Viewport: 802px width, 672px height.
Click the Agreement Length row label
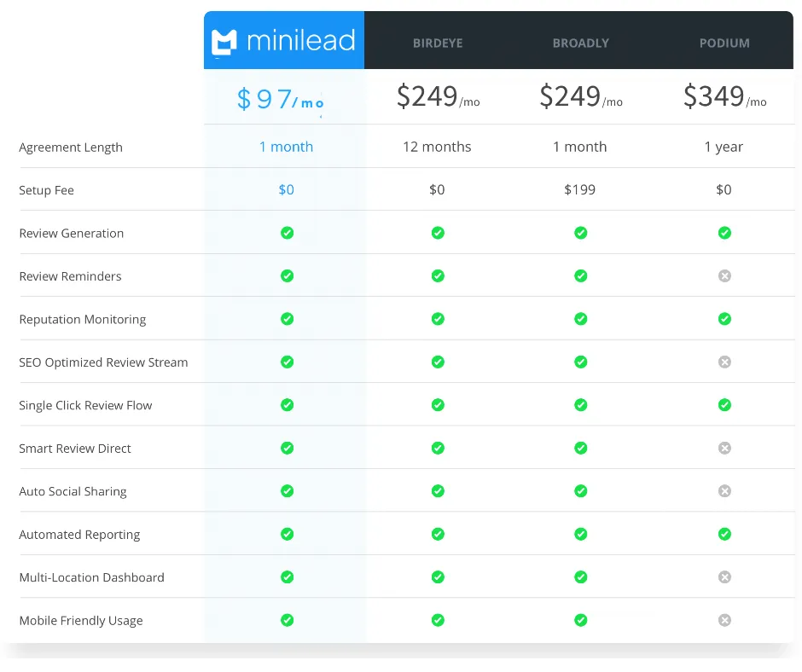point(71,148)
